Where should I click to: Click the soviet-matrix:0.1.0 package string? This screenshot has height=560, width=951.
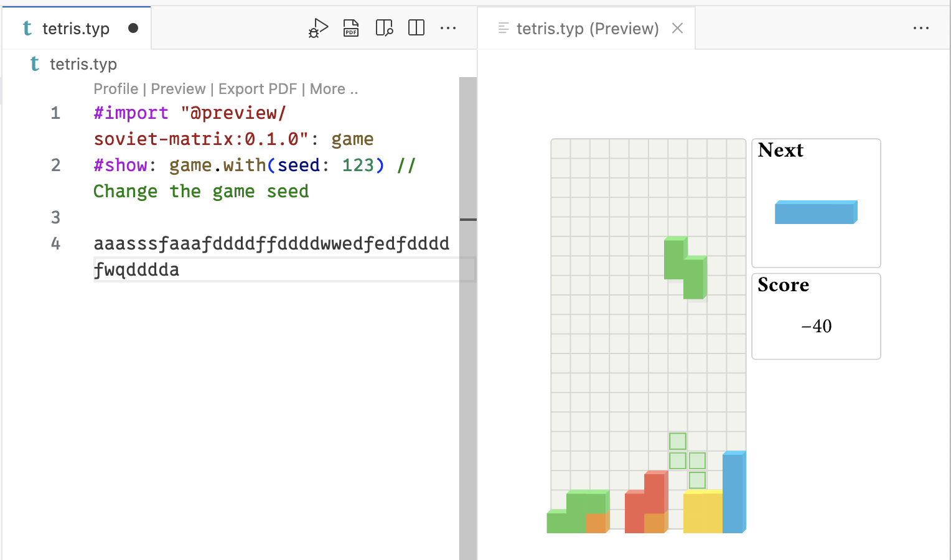pos(201,139)
